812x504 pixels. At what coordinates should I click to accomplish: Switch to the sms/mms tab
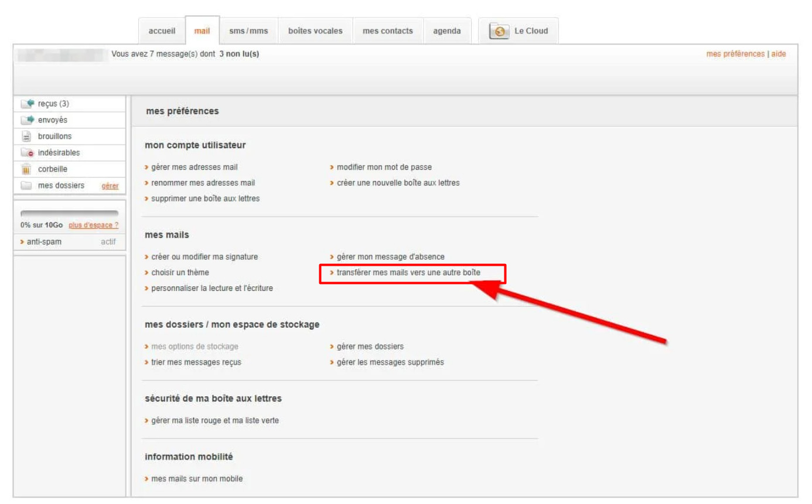[248, 31]
